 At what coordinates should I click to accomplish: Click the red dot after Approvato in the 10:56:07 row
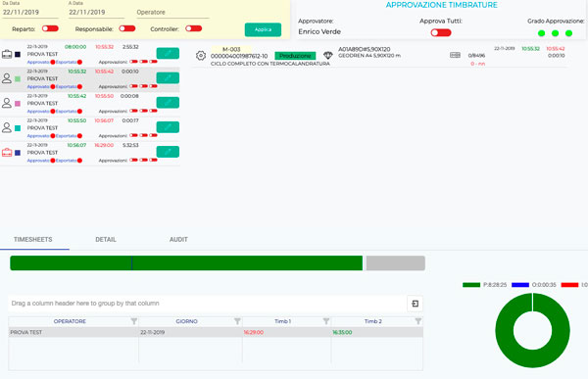pyautogui.click(x=53, y=161)
